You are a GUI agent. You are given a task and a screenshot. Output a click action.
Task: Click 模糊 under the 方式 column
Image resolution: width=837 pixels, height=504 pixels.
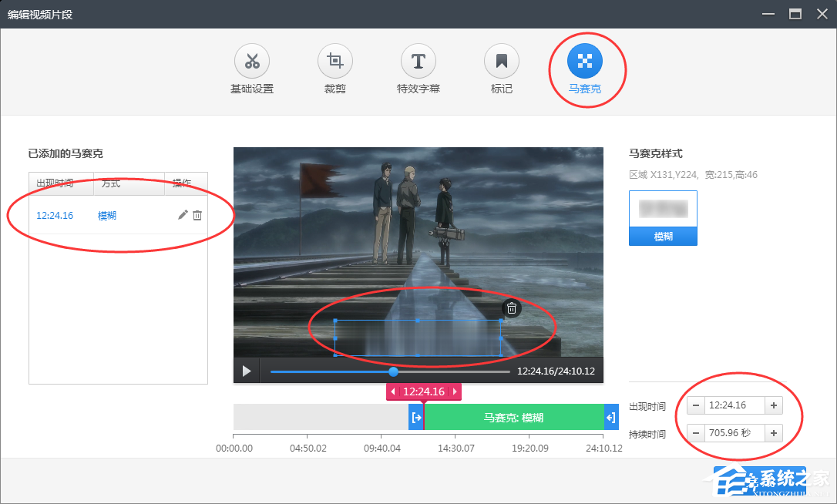(x=107, y=215)
